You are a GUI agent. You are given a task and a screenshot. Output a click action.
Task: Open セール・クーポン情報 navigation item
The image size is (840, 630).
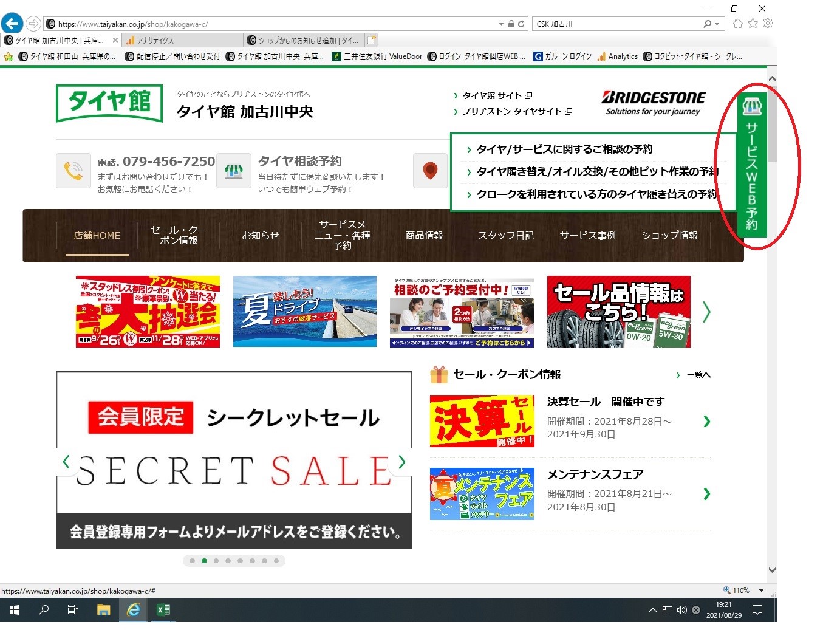click(179, 235)
